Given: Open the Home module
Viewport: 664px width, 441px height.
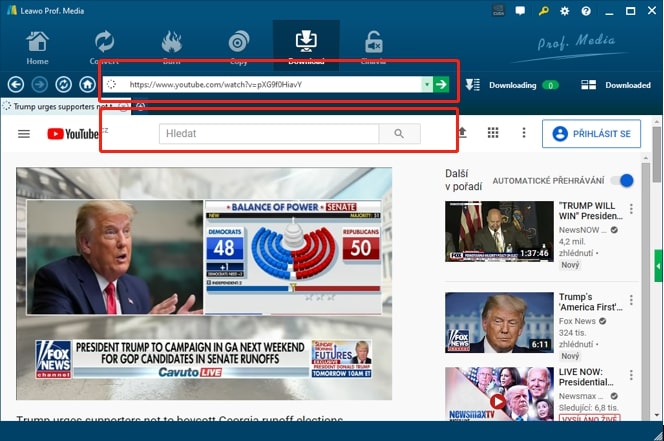Looking at the screenshot, I should (x=37, y=47).
